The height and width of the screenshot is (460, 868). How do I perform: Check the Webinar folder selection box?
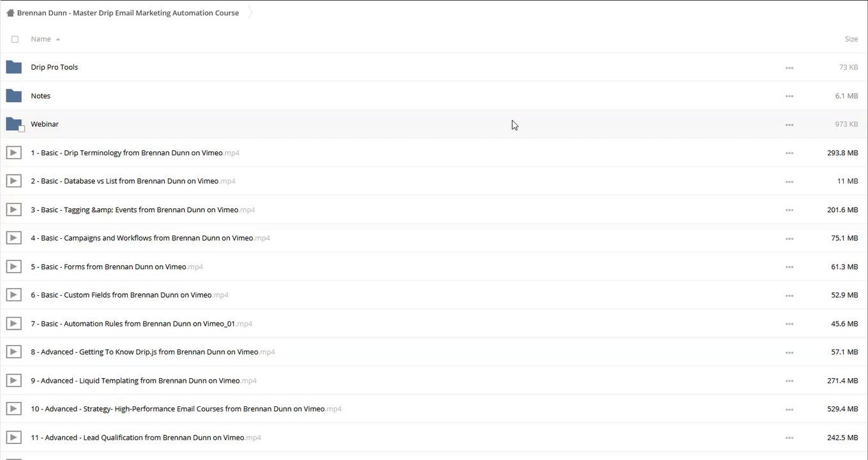[21, 129]
